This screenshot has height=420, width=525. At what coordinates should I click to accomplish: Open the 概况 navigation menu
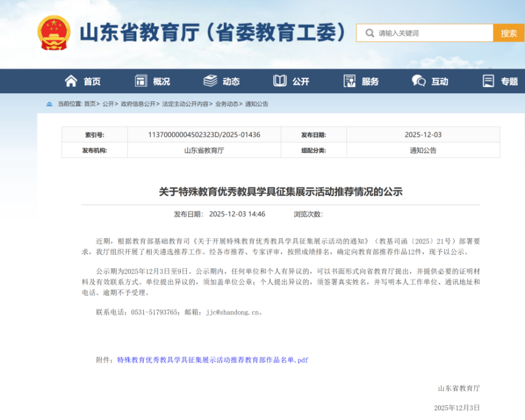click(161, 81)
